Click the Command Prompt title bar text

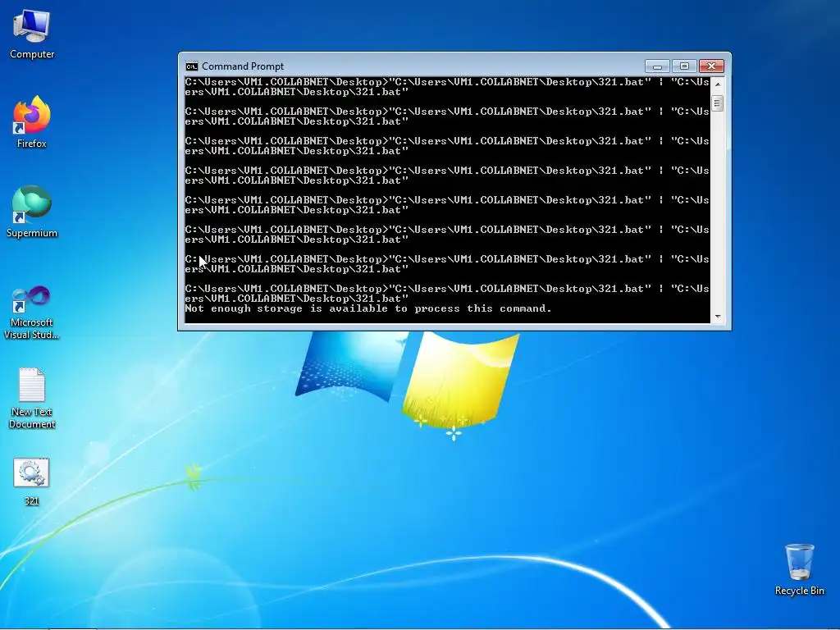pyautogui.click(x=243, y=66)
